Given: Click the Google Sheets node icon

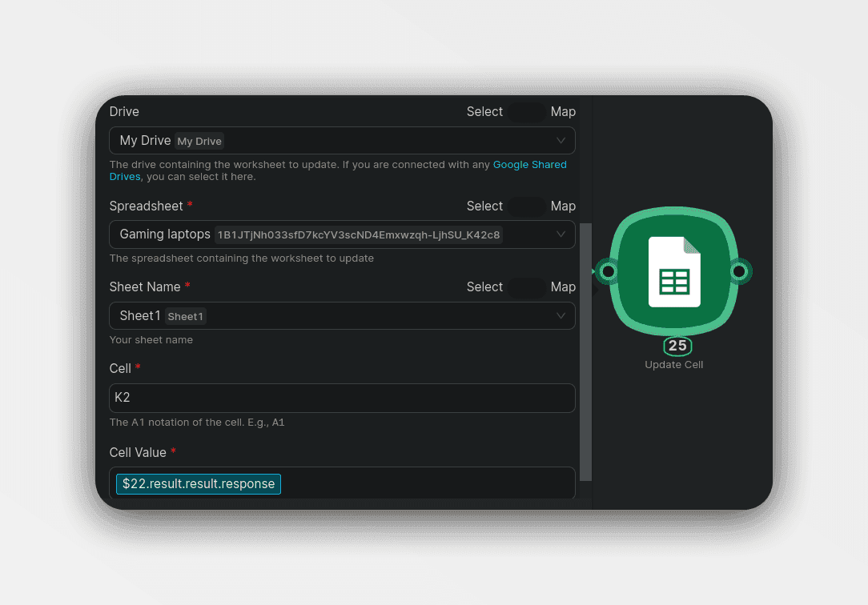Looking at the screenshot, I should 673,272.
